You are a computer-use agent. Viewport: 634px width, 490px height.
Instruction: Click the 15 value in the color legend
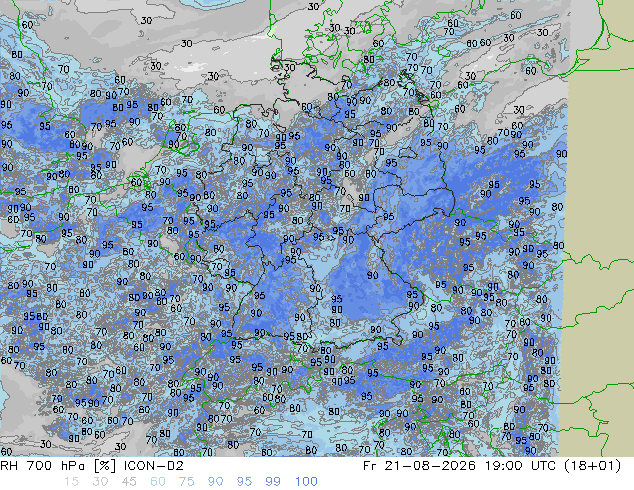coord(71,482)
